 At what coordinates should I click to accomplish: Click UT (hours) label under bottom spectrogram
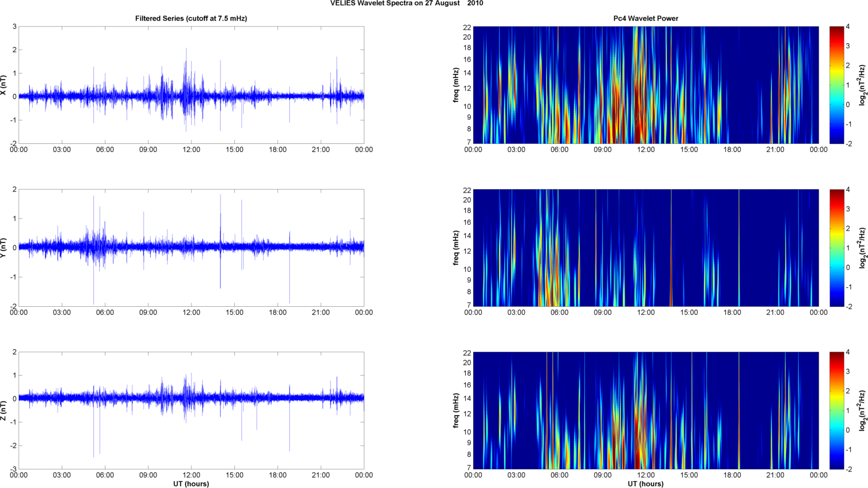pyautogui.click(x=645, y=484)
